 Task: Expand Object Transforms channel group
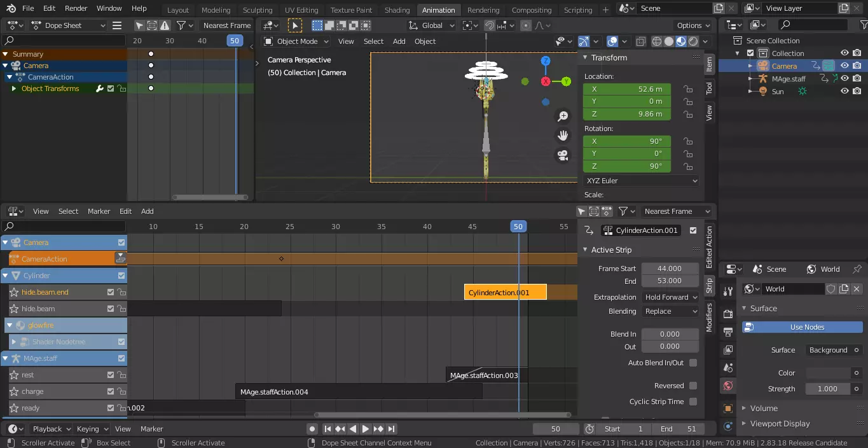[14, 88]
